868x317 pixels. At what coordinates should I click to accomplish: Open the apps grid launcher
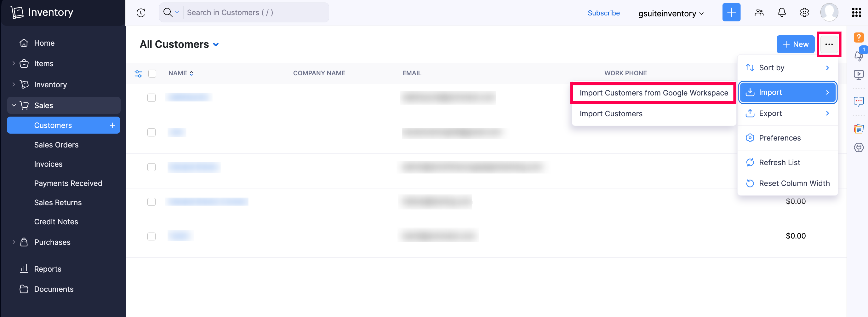[856, 13]
